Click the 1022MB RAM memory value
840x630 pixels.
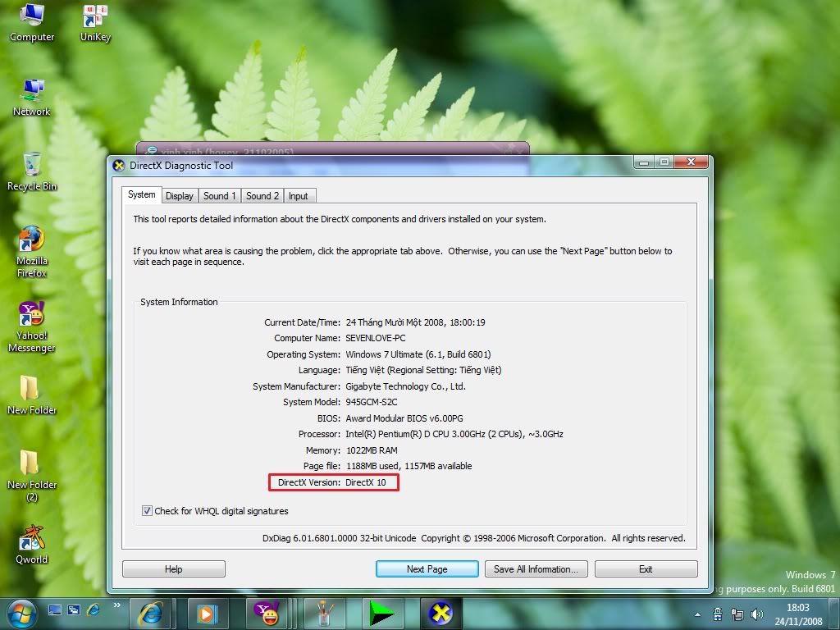[372, 450]
